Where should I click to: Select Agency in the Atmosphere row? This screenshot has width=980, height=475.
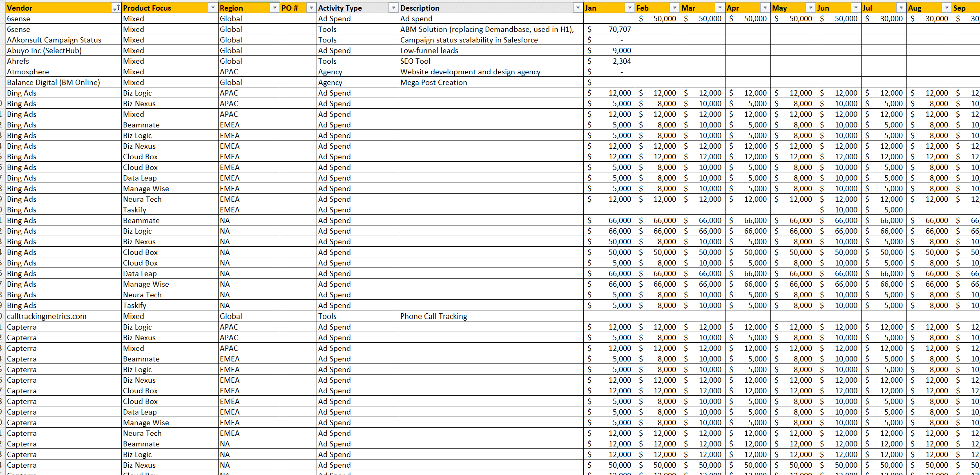coord(358,71)
